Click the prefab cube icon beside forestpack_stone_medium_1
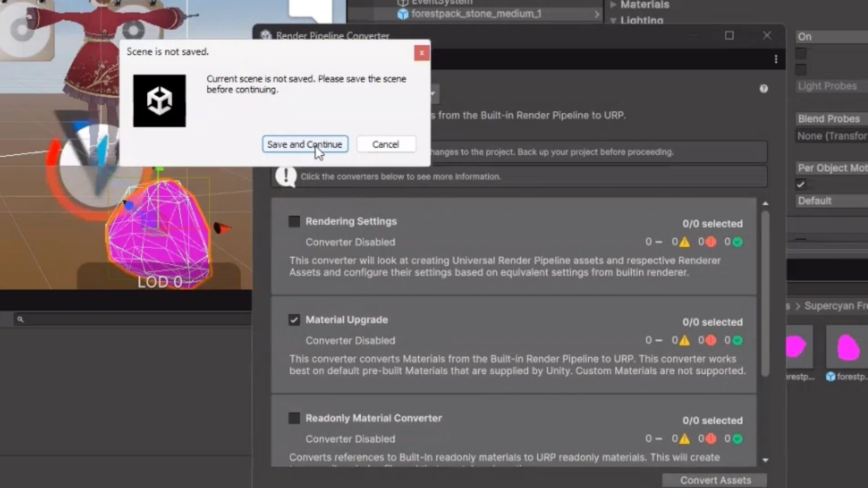Screen dimensions: 868x488 click(403, 14)
